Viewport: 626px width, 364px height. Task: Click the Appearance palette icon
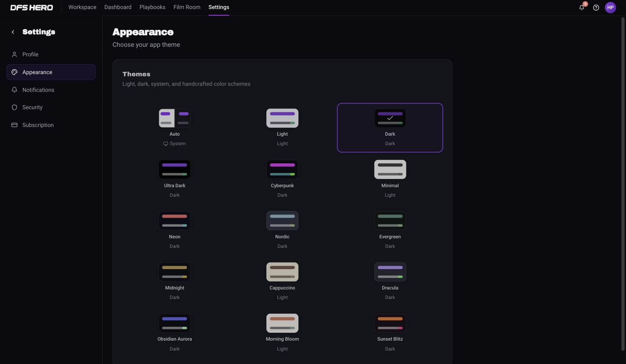(x=14, y=72)
